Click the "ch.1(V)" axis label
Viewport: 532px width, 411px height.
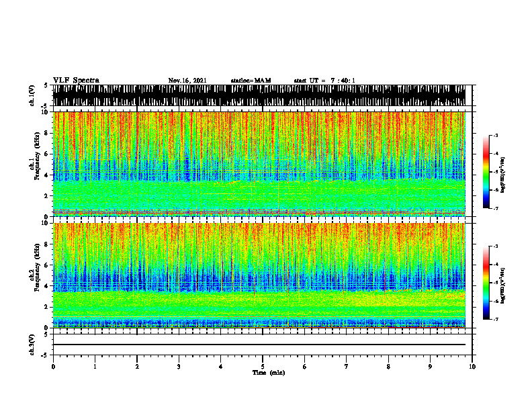click(32, 95)
